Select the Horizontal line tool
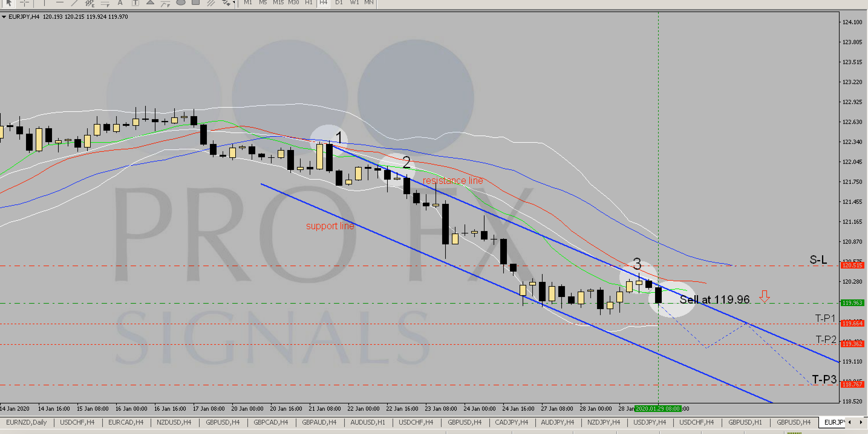 tap(60, 3)
